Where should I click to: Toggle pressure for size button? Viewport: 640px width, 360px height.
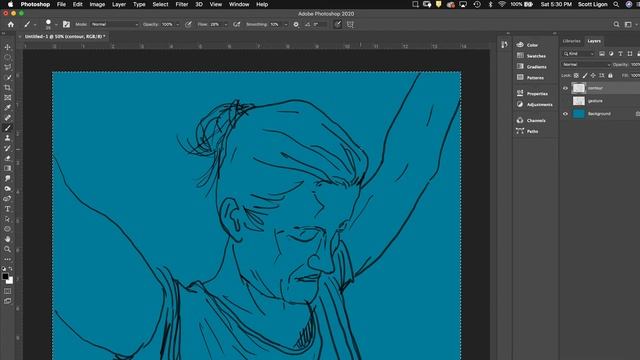pyautogui.click(x=338, y=24)
